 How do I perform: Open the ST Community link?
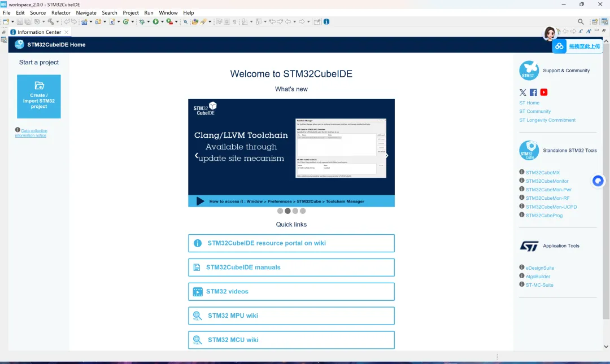coord(535,111)
